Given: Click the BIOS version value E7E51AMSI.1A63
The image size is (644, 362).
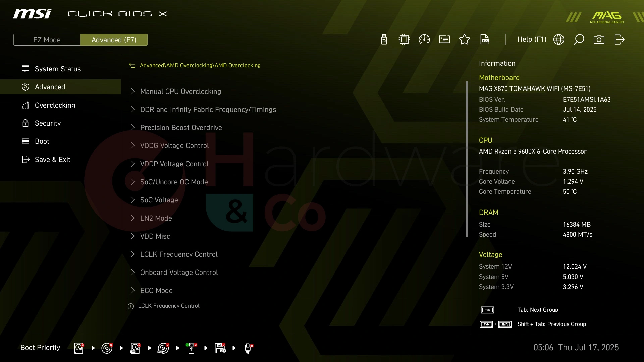Looking at the screenshot, I should [x=587, y=100].
